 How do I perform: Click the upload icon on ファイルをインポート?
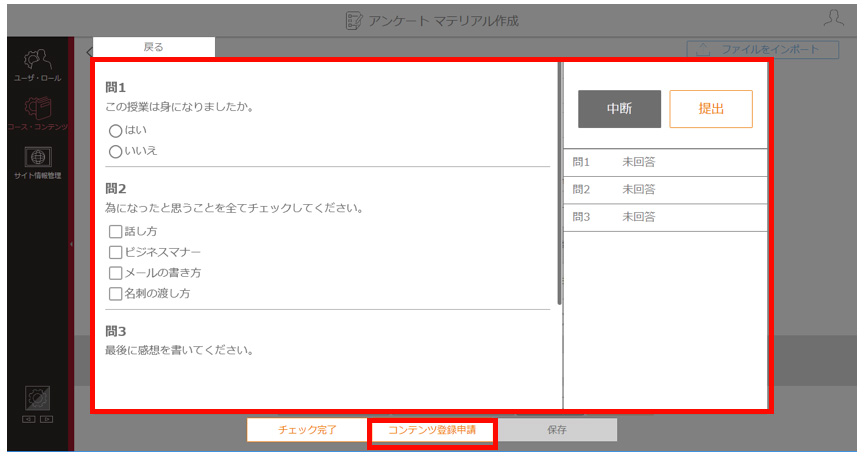point(703,50)
